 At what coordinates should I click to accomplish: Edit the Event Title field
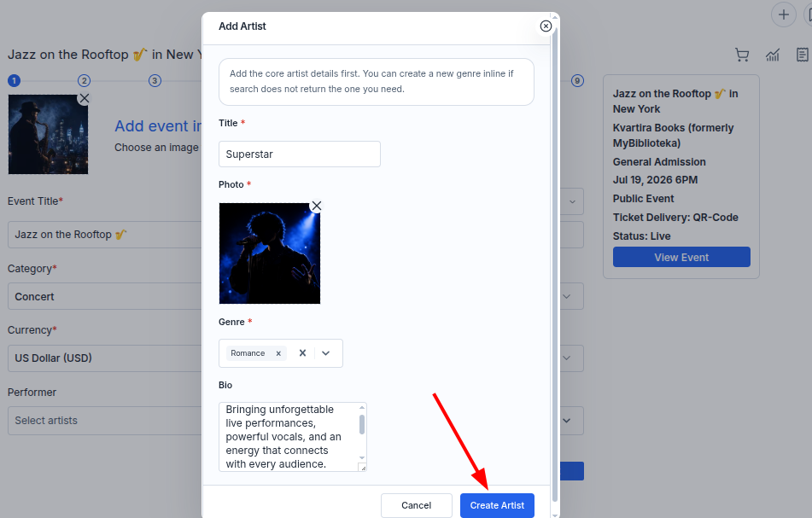105,235
